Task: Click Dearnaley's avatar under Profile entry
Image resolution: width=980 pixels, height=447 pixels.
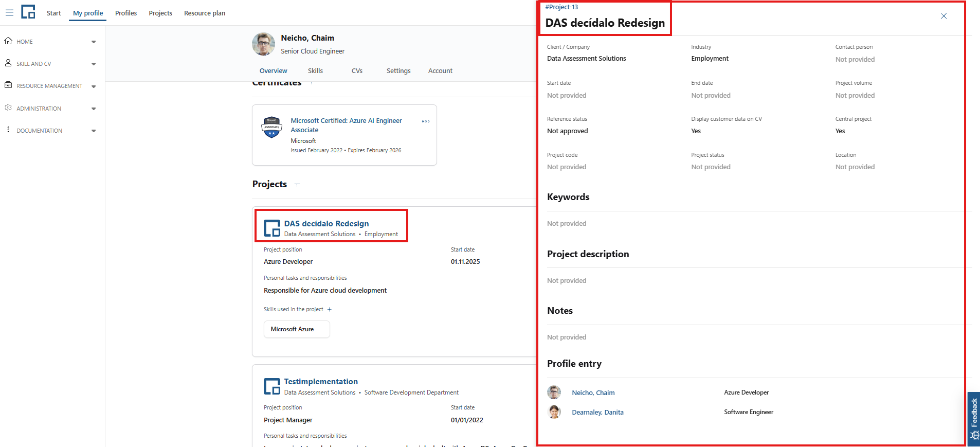Action: click(x=554, y=412)
